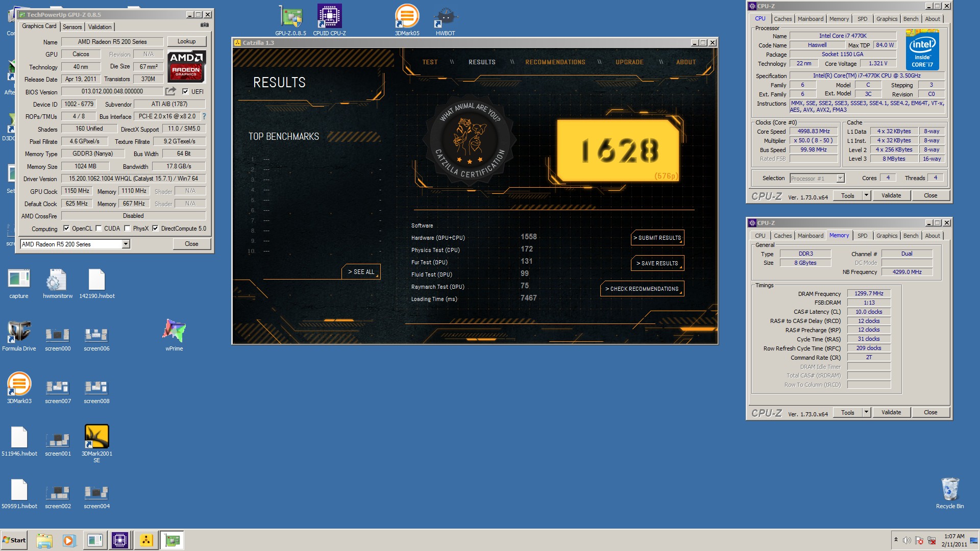The height and width of the screenshot is (551, 980).
Task: Click the GPU-Z screenshot camera icon
Action: (204, 24)
